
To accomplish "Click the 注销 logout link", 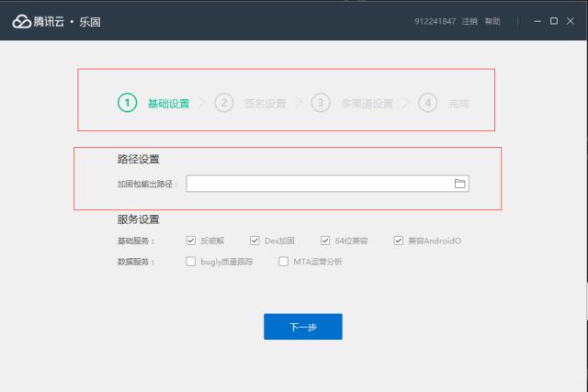I will coord(469,21).
